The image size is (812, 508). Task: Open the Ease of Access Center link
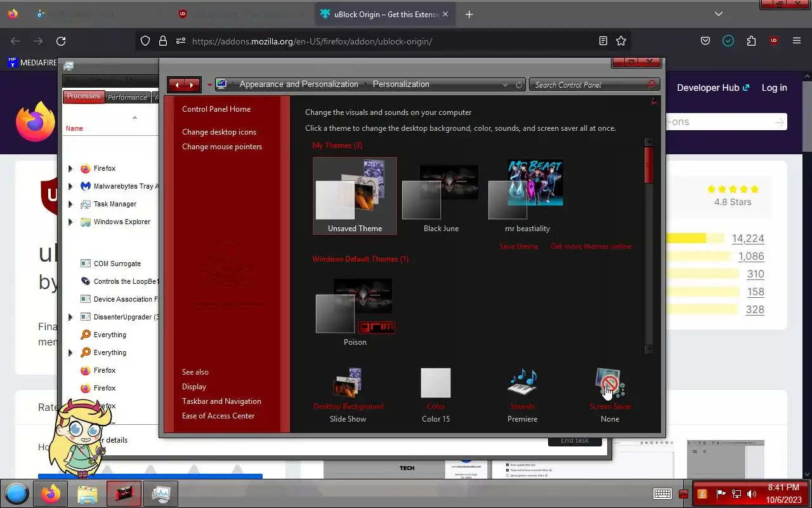218,415
